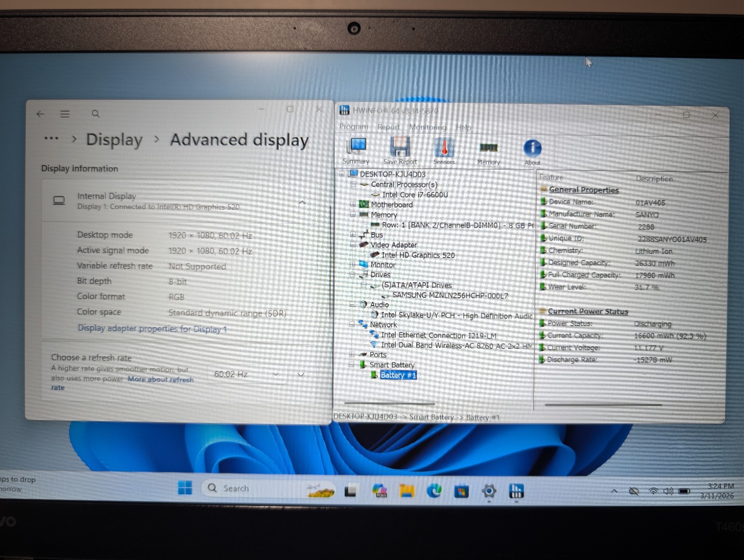744x560 pixels.
Task: Open Copilot colorful icon on taskbar
Action: pyautogui.click(x=379, y=490)
